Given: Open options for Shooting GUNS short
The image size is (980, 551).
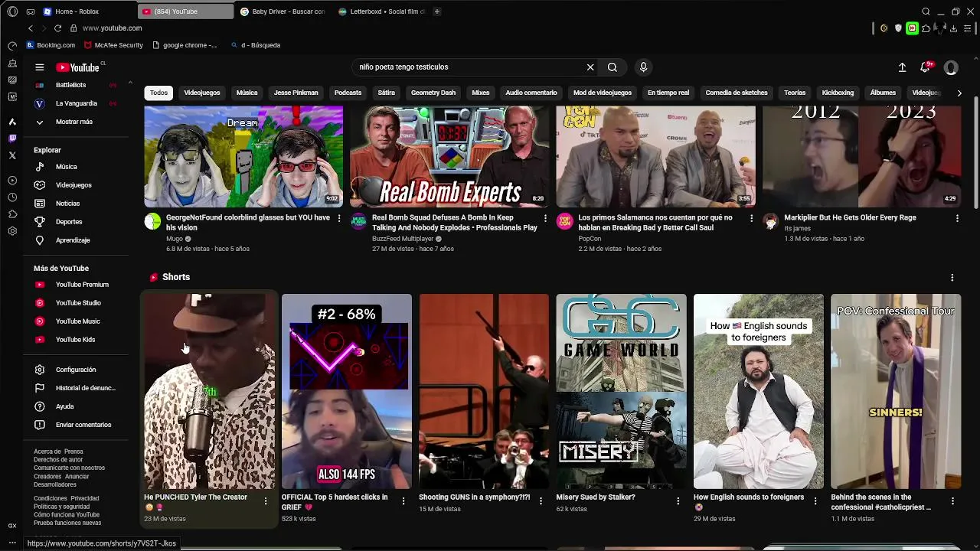Looking at the screenshot, I should click(541, 501).
